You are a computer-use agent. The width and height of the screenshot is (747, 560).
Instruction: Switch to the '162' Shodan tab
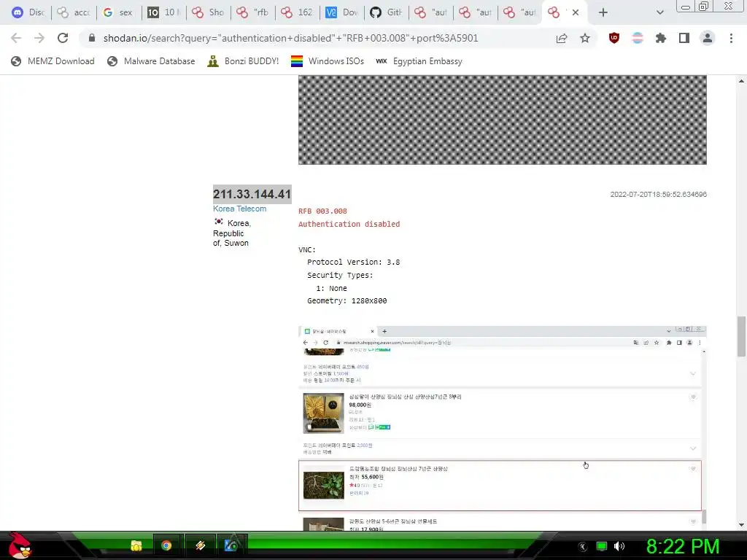point(297,12)
